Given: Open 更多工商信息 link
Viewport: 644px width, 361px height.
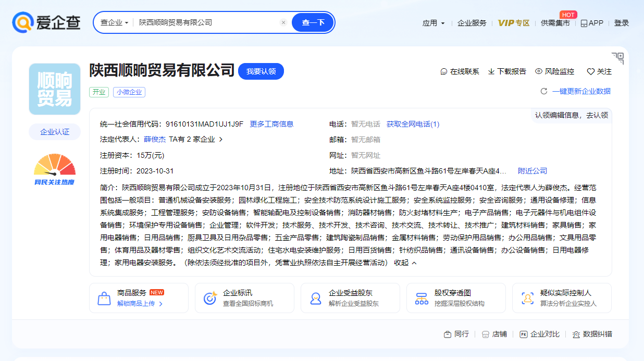Looking at the screenshot, I should (271, 124).
